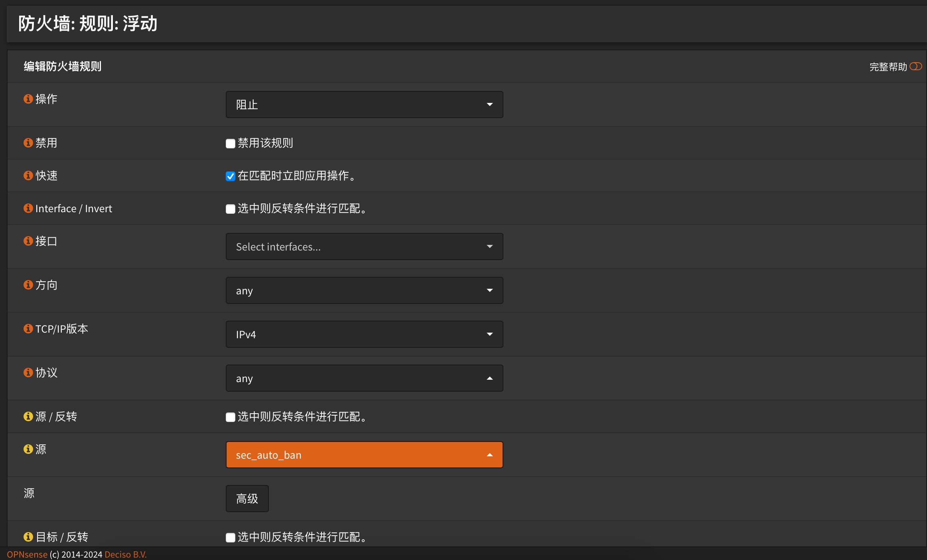Click info icon beside 禁用 label
Image resolution: width=927 pixels, height=560 pixels.
[x=28, y=143]
